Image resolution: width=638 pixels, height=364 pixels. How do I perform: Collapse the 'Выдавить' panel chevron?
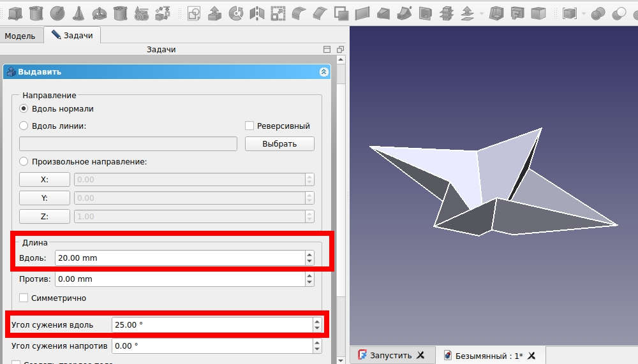(324, 71)
